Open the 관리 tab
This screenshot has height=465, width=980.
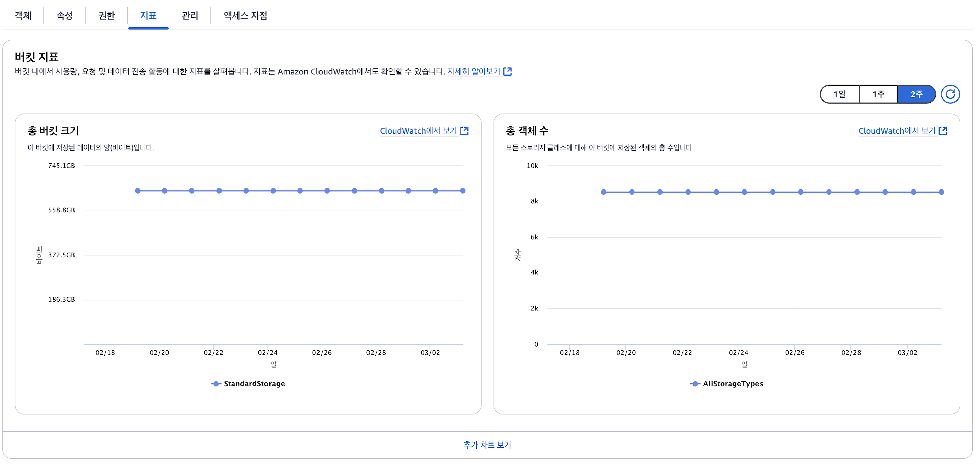click(190, 15)
